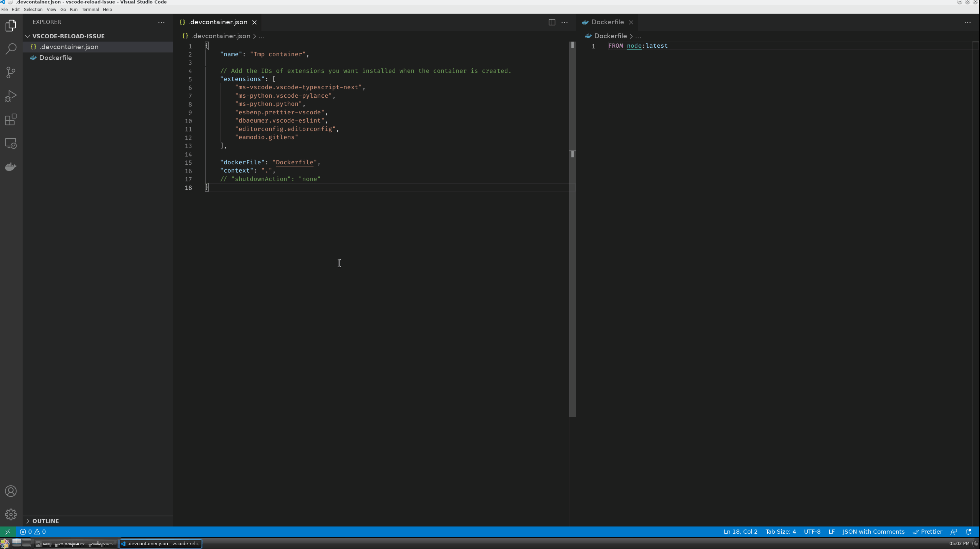Viewport: 980px width, 549px height.
Task: Open the Remote Explorer view
Action: click(x=11, y=143)
